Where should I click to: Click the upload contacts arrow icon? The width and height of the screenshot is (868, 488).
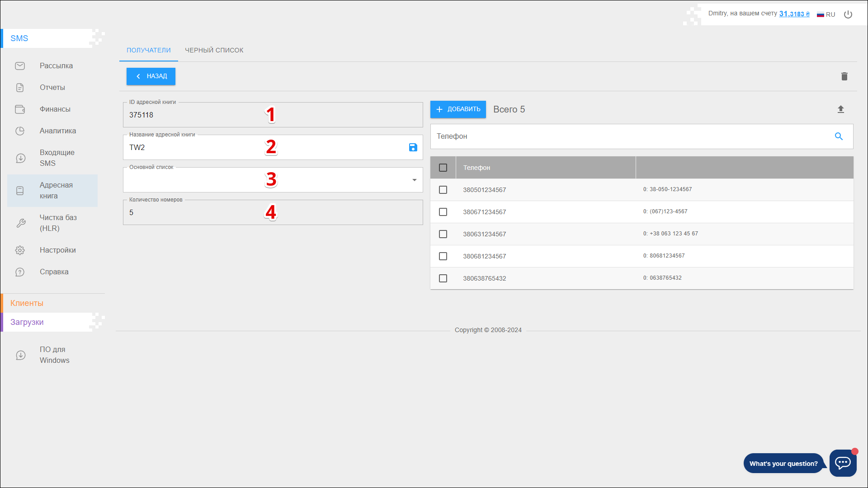(840, 109)
